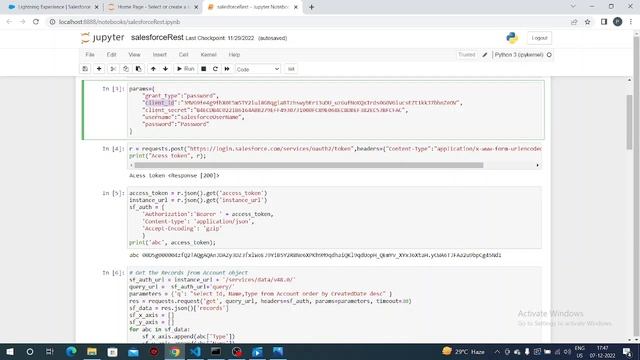This screenshot has height=360, width=640.
Task: Open the View menu
Action: [134, 55]
